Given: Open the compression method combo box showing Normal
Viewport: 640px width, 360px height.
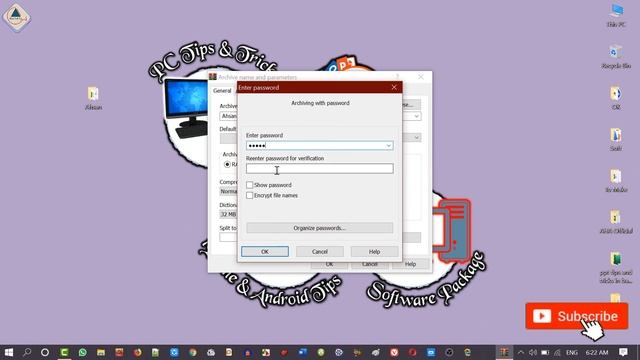Looking at the screenshot, I should coord(229,191).
